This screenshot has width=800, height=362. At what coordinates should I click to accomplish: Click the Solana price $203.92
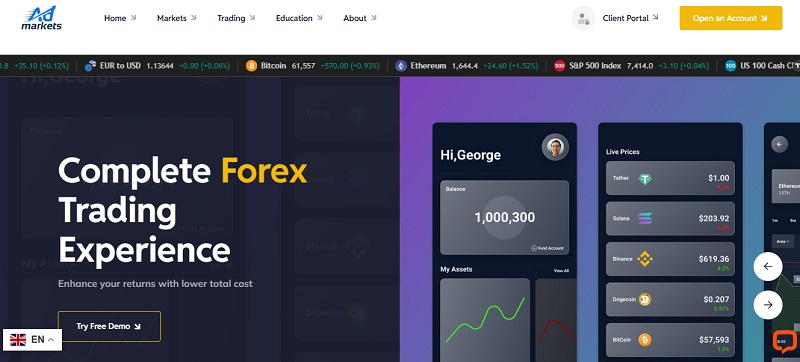point(714,218)
